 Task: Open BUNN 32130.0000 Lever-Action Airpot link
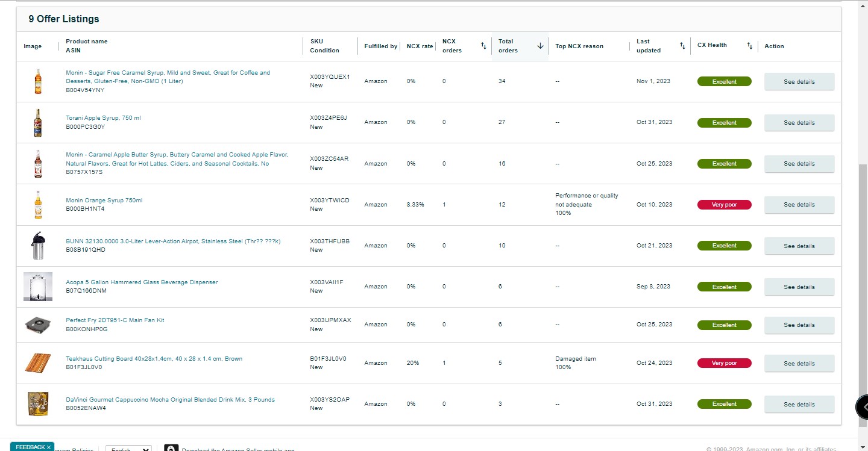click(x=173, y=241)
